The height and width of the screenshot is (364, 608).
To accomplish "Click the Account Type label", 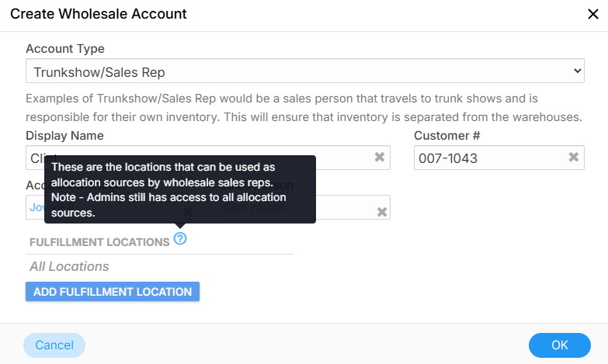I will [x=65, y=49].
